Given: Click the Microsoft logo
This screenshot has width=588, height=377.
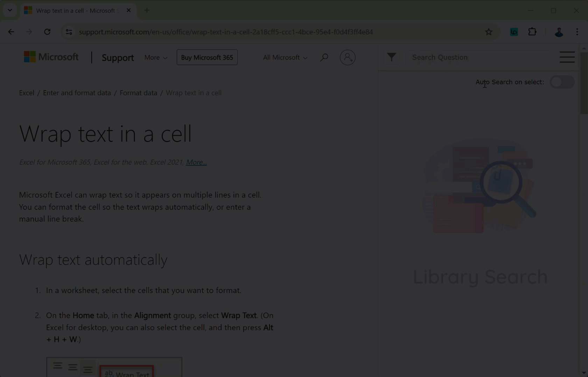Looking at the screenshot, I should click(51, 57).
